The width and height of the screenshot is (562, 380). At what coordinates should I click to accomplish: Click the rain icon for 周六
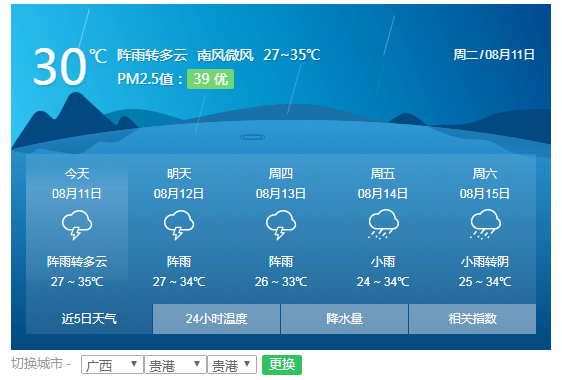click(x=485, y=225)
